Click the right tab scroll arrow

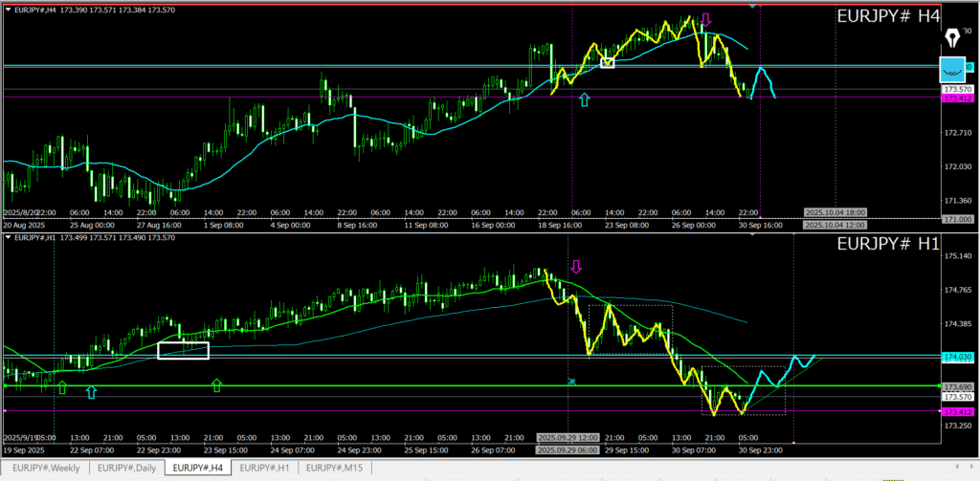point(971,468)
